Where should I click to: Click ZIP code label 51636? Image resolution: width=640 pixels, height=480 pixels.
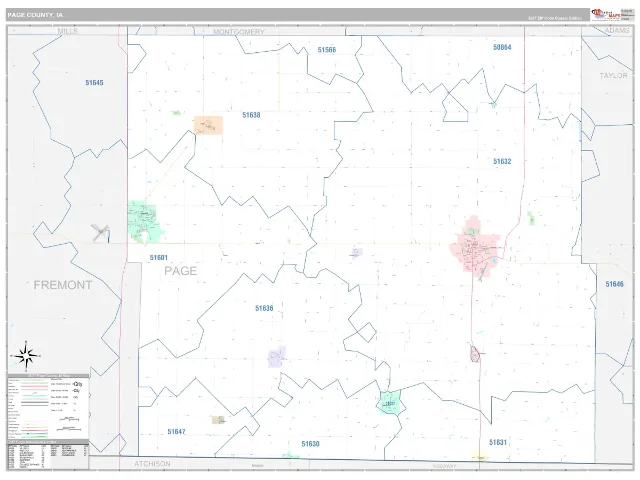[264, 308]
